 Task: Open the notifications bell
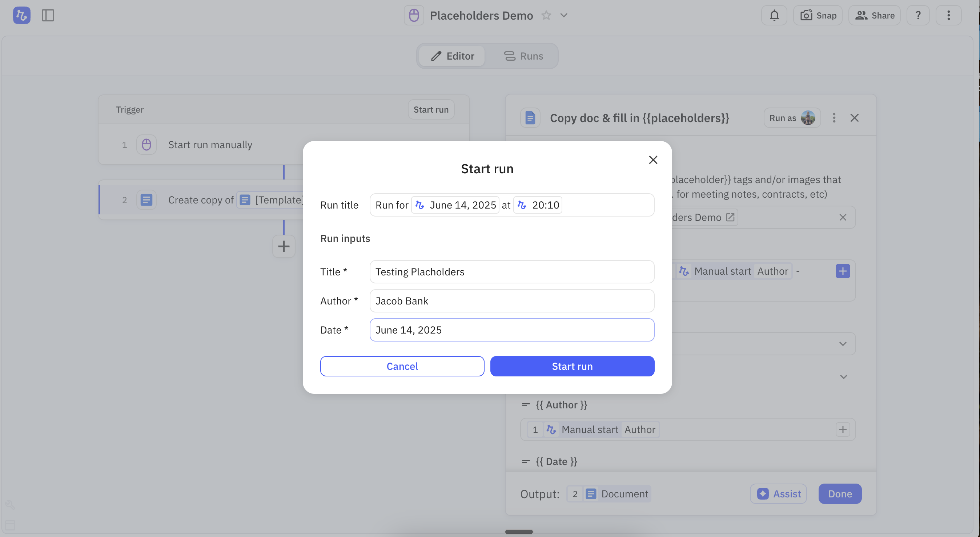(x=774, y=16)
